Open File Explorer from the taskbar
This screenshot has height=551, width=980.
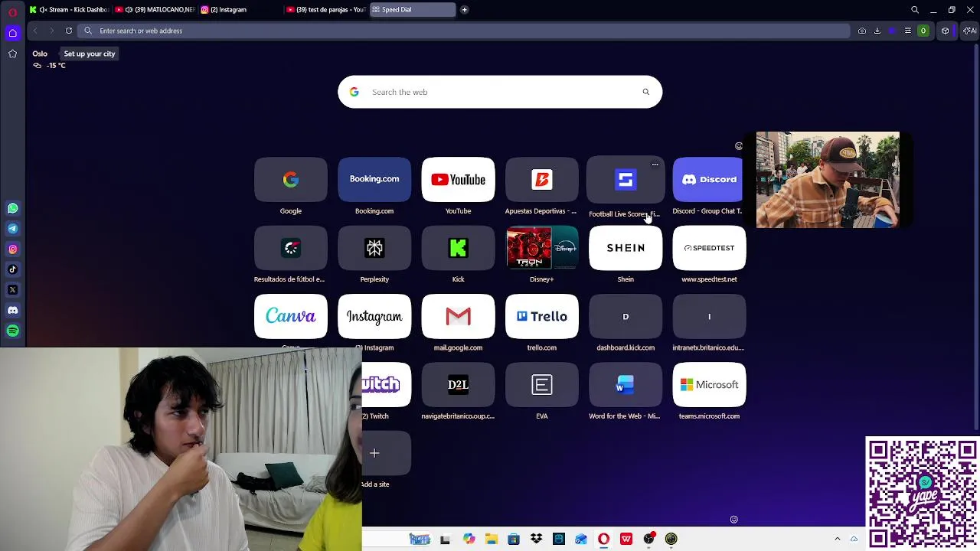491,539
